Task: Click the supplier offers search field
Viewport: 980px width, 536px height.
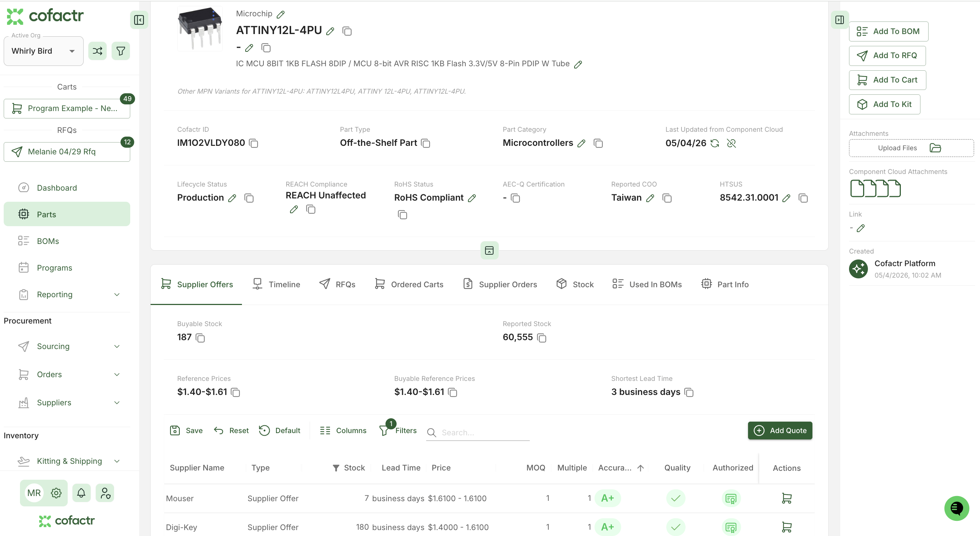Action: pos(478,433)
